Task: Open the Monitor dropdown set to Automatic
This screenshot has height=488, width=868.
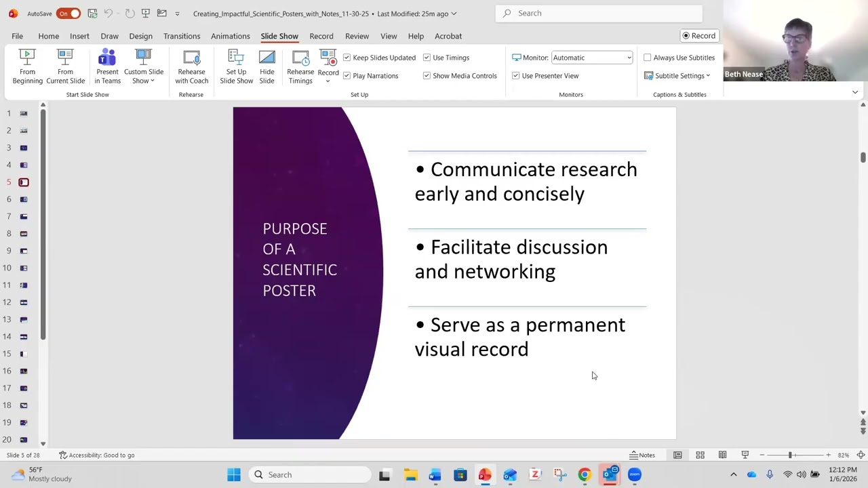Action: point(592,58)
